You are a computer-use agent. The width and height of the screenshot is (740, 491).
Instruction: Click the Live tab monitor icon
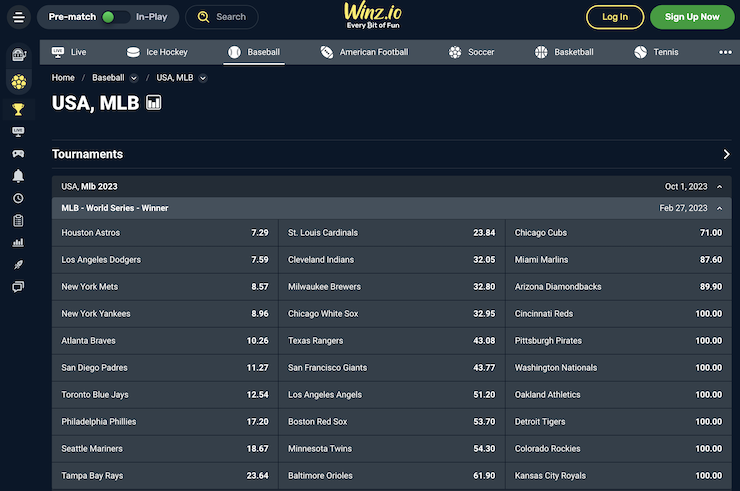point(58,52)
